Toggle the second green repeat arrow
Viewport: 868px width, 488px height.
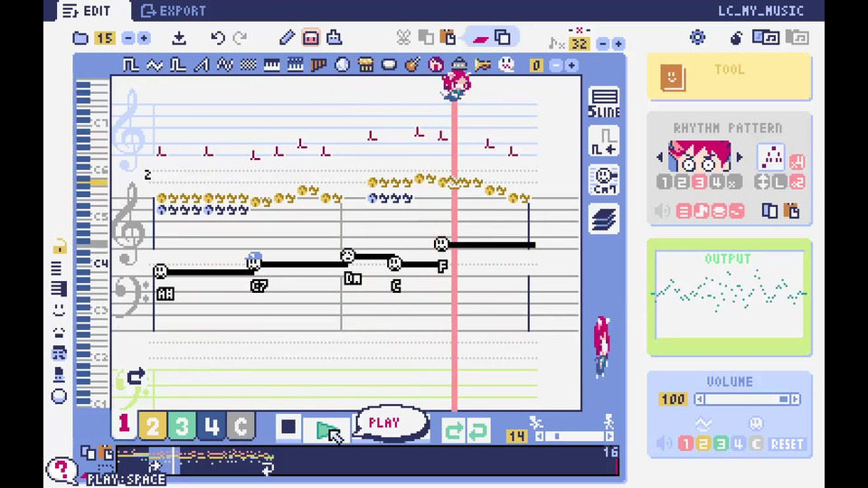coord(477,430)
